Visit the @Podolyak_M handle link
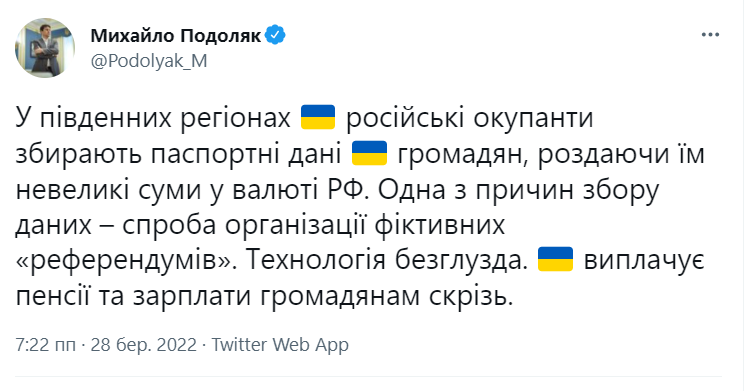 149,61
